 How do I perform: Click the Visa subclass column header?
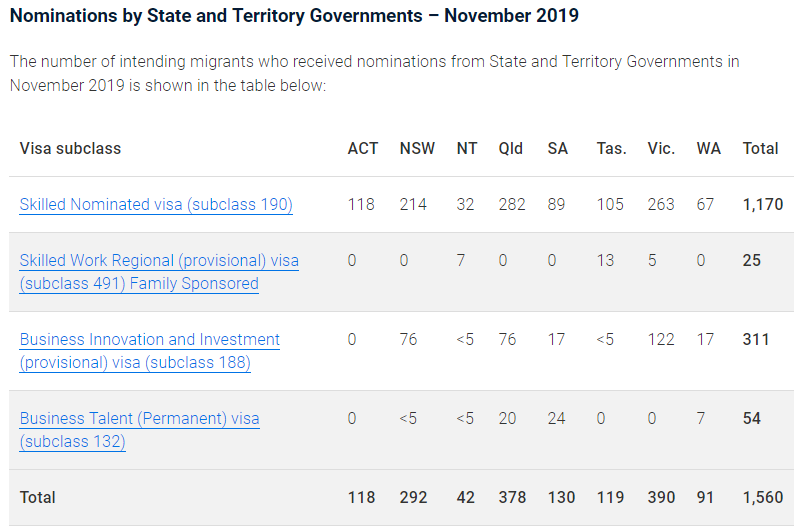coord(70,148)
